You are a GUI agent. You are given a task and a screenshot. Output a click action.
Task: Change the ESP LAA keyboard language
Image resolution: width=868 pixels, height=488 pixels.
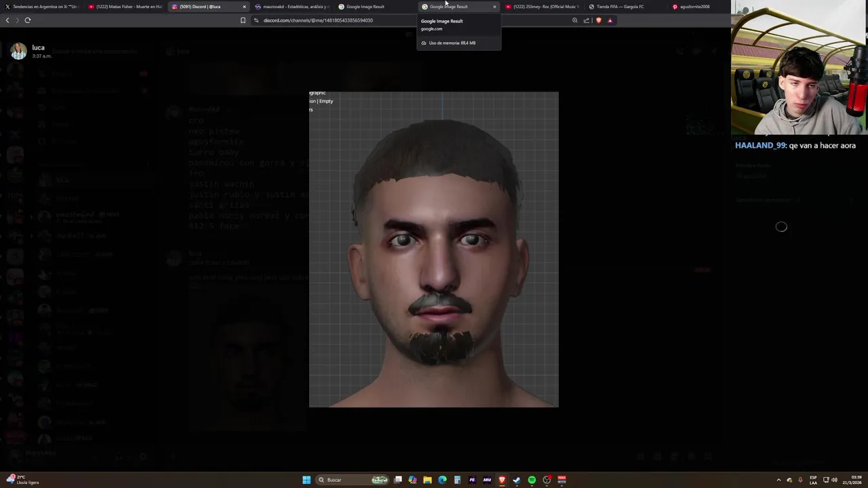coord(813,480)
